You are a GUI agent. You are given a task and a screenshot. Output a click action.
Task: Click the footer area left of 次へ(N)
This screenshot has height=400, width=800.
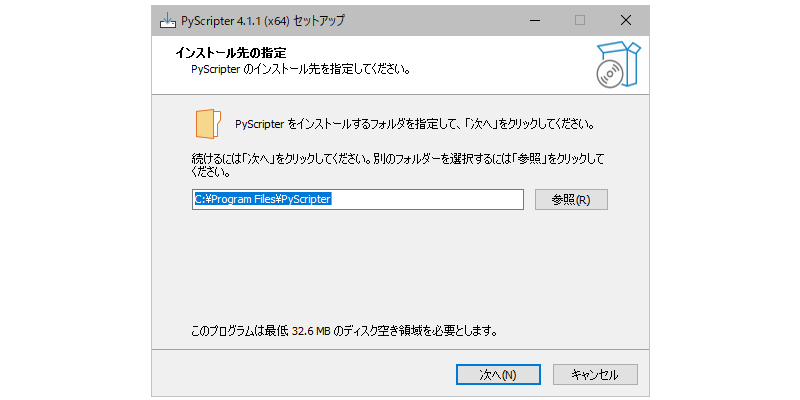(300, 374)
